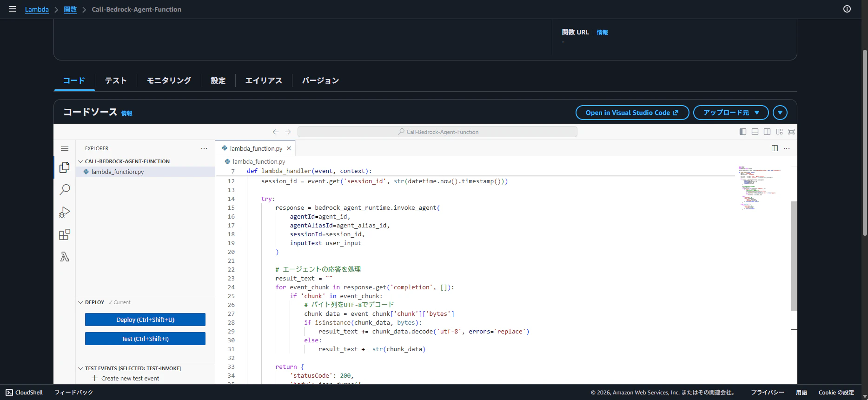Switch to the コード tab
This screenshot has height=400, width=868.
[74, 80]
